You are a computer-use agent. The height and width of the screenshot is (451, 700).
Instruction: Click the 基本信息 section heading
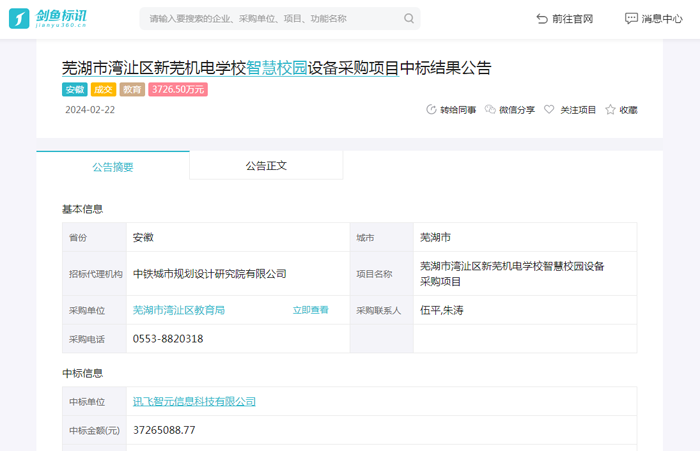[83, 209]
